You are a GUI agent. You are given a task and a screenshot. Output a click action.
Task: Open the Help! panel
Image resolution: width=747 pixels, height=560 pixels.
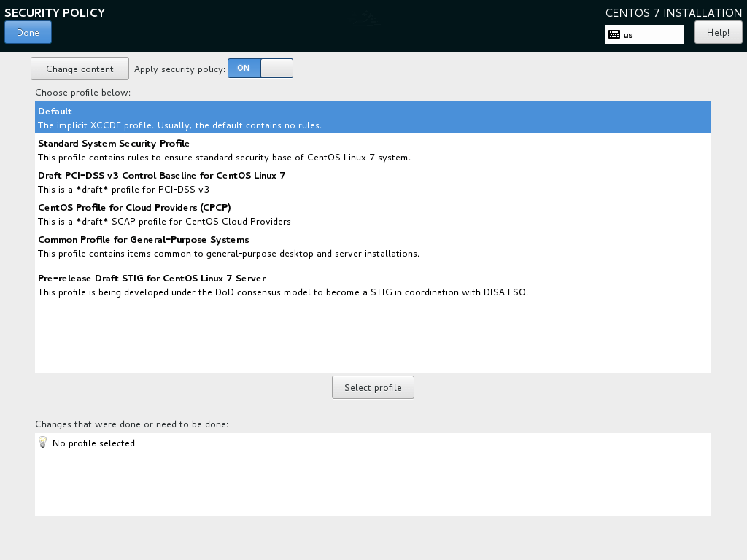718,31
